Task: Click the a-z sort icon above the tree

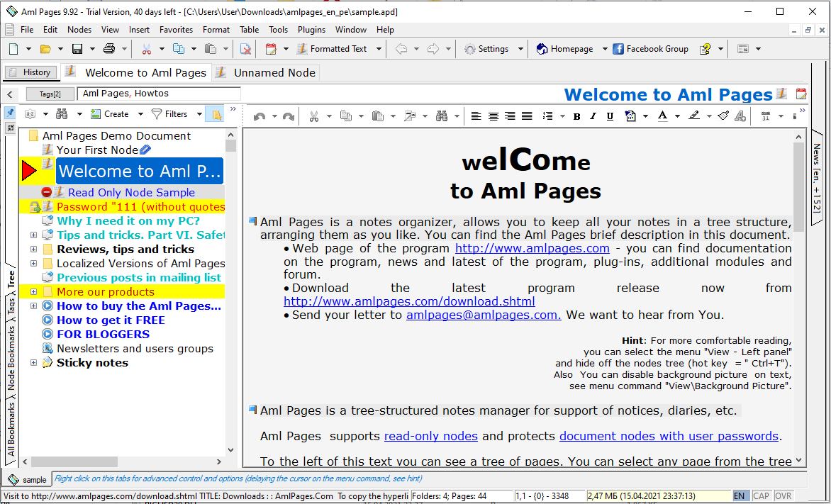Action: click(30, 114)
